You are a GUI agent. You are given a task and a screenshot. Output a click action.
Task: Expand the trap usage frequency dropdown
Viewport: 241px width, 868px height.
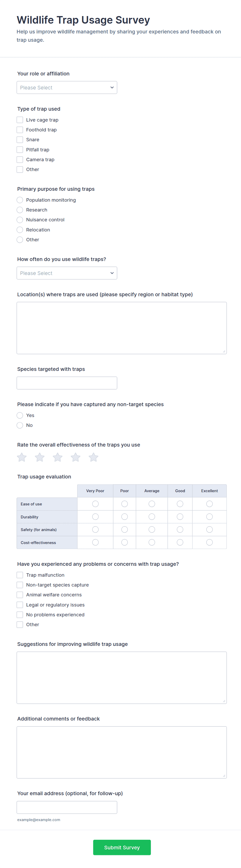67,273
